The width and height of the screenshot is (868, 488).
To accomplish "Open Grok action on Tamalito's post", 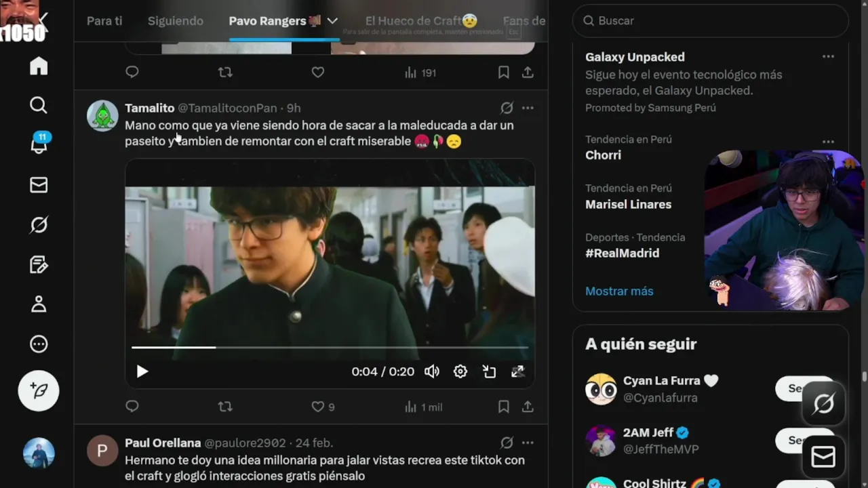I will click(507, 108).
